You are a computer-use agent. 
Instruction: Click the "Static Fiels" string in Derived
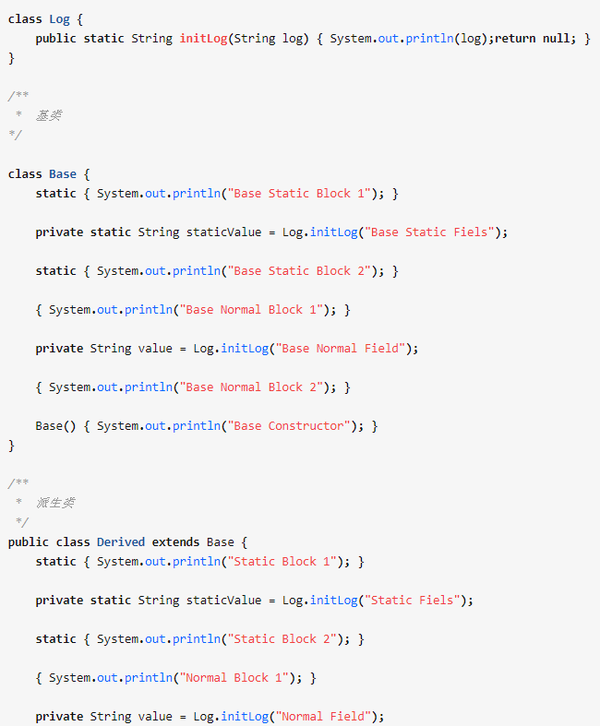[x=412, y=601]
